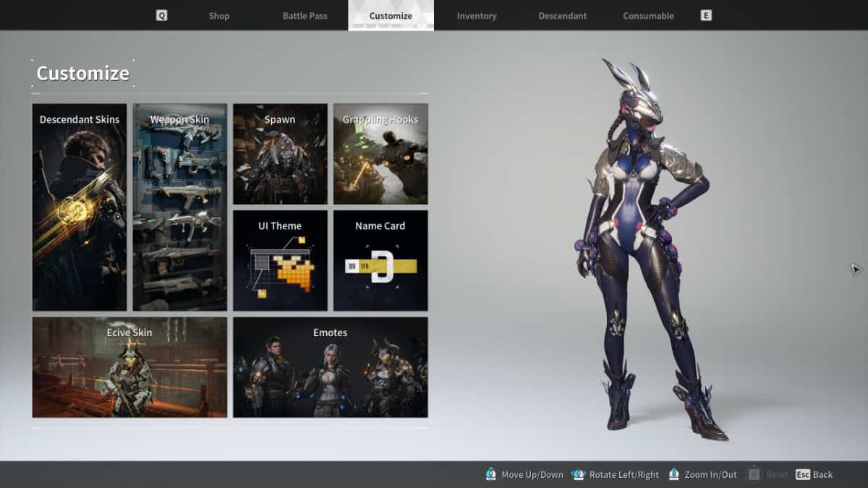The image size is (868, 488).
Task: Click the Zoom In/Out hint text
Action: (x=710, y=474)
